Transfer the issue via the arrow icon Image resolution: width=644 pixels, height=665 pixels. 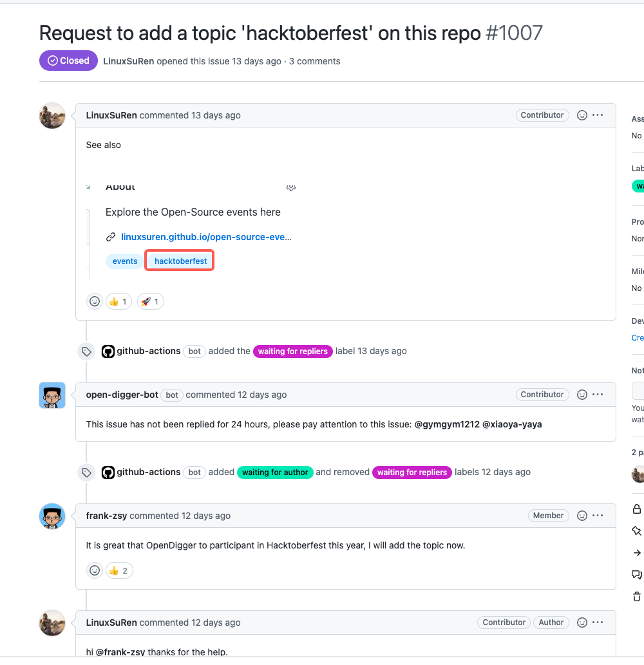pos(636,552)
